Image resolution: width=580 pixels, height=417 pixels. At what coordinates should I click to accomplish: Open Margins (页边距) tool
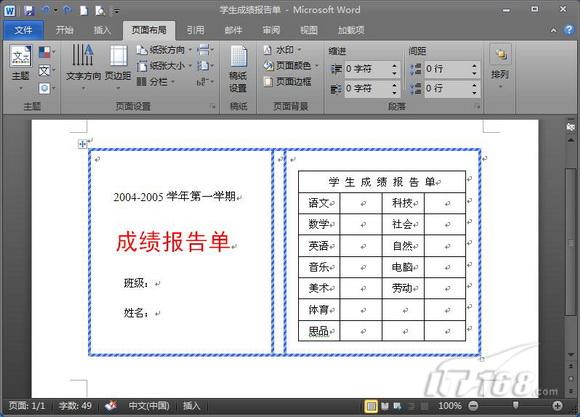(118, 67)
